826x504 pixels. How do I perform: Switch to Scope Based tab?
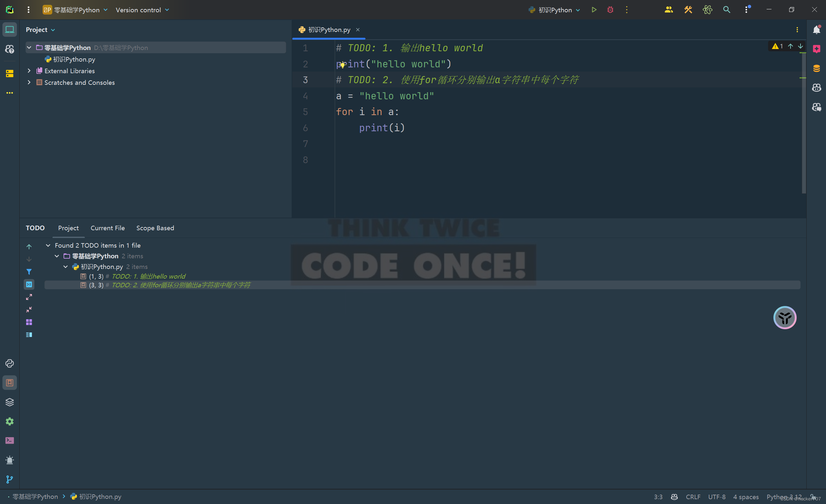click(x=155, y=228)
